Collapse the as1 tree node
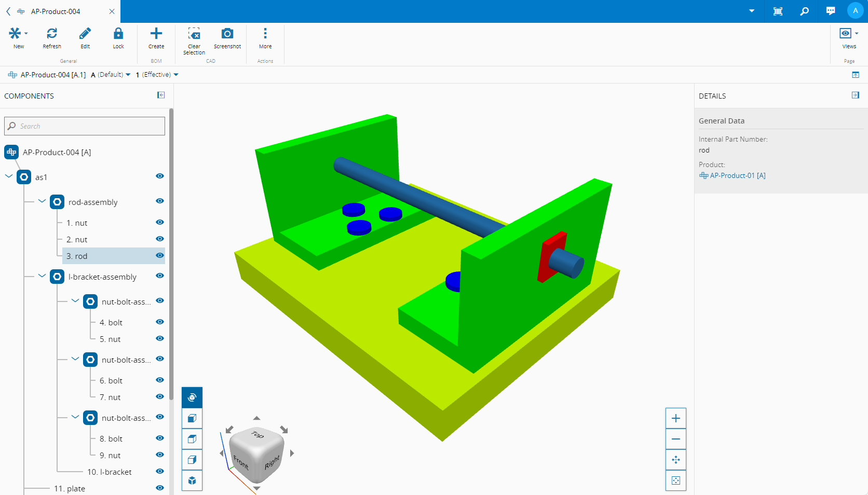Viewport: 868px width, 495px height. point(9,176)
